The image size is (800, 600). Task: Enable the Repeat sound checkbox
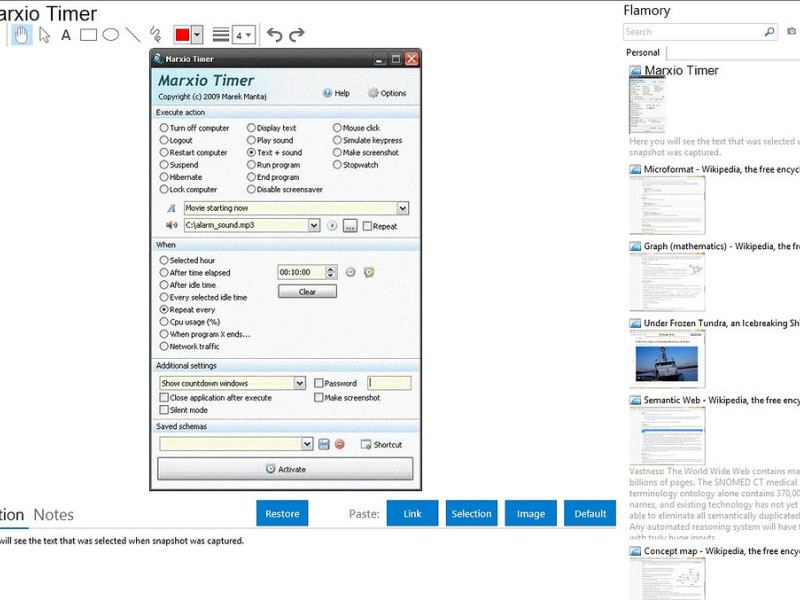[x=367, y=226]
